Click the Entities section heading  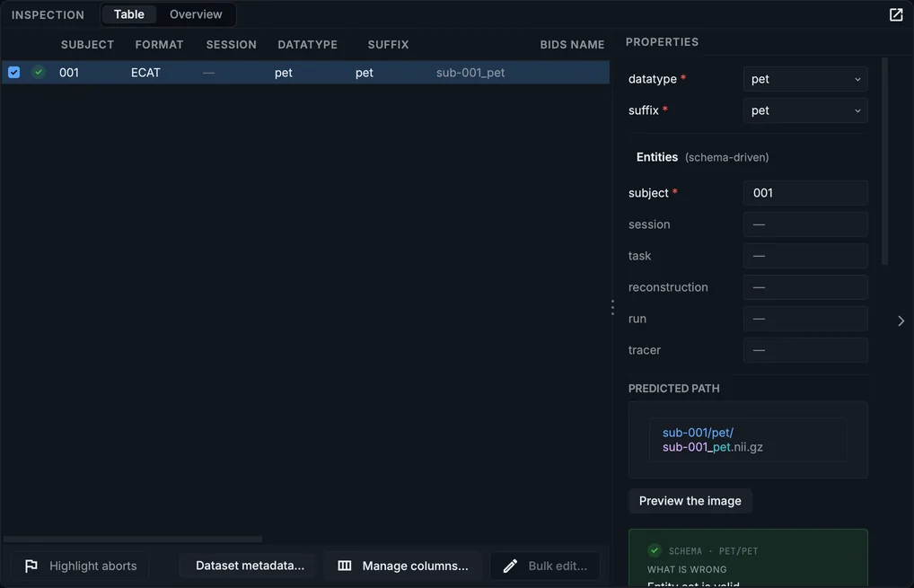(x=657, y=157)
